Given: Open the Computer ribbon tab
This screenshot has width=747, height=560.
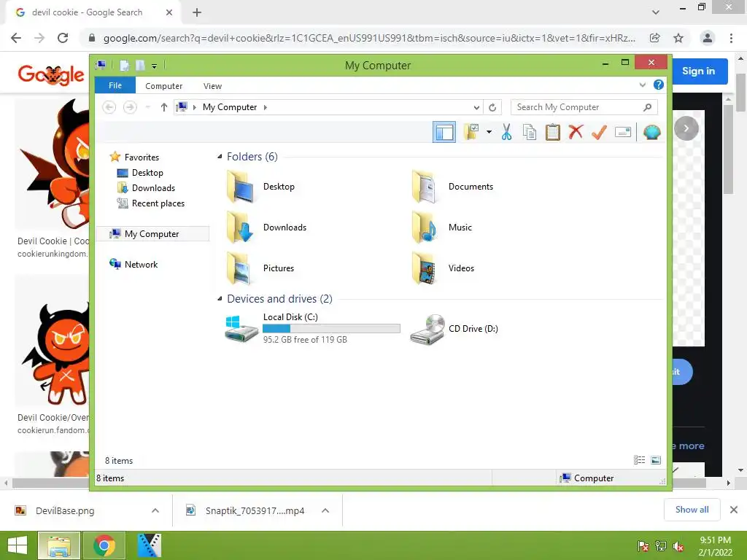Looking at the screenshot, I should (163, 86).
